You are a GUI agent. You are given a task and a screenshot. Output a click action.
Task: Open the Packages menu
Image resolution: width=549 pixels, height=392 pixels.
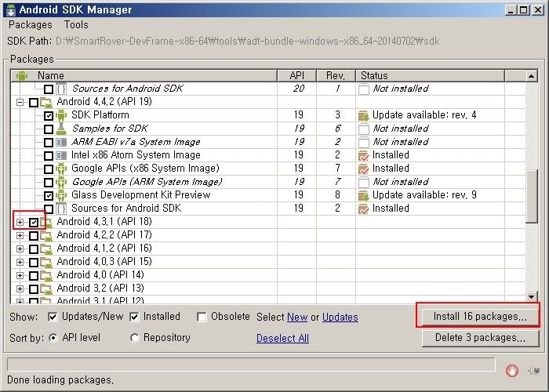click(31, 25)
